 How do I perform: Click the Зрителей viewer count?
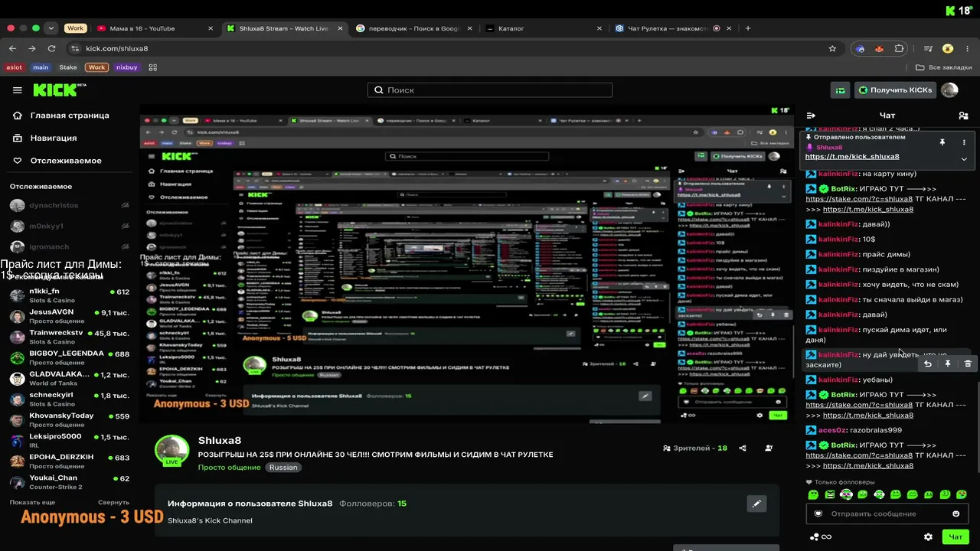pos(695,448)
